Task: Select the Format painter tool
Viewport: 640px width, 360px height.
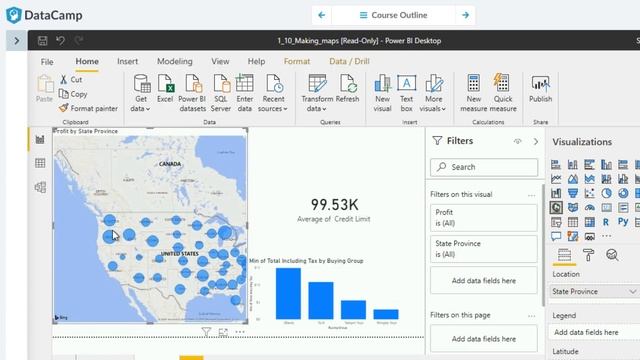Action: (x=88, y=108)
